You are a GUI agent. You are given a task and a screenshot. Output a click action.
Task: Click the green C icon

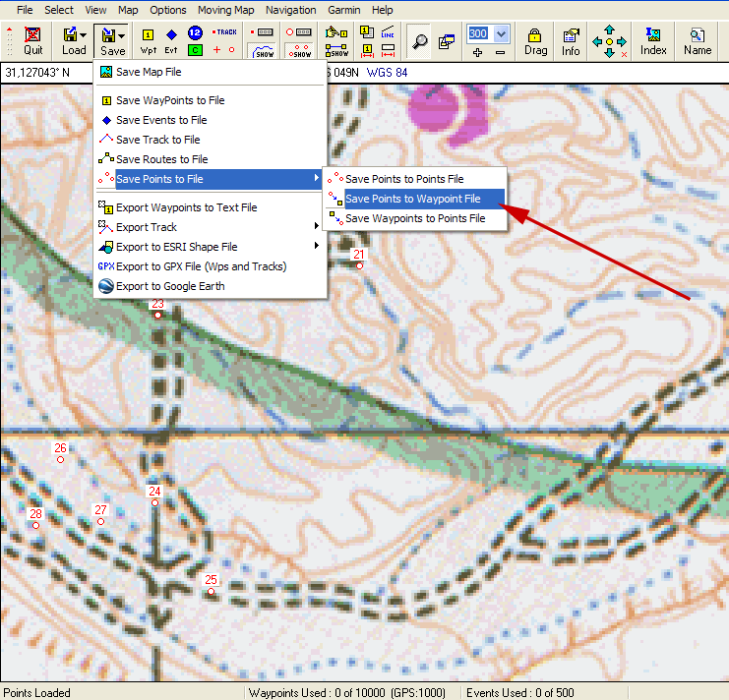tap(195, 50)
